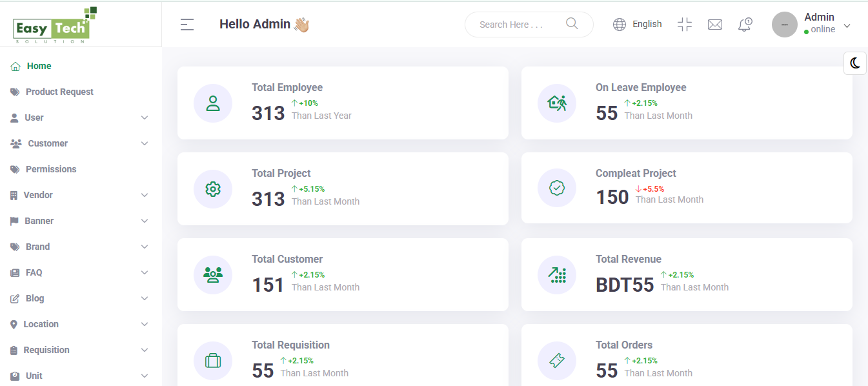Click the Easy Tech Solution logo
868x386 pixels.
(x=54, y=24)
